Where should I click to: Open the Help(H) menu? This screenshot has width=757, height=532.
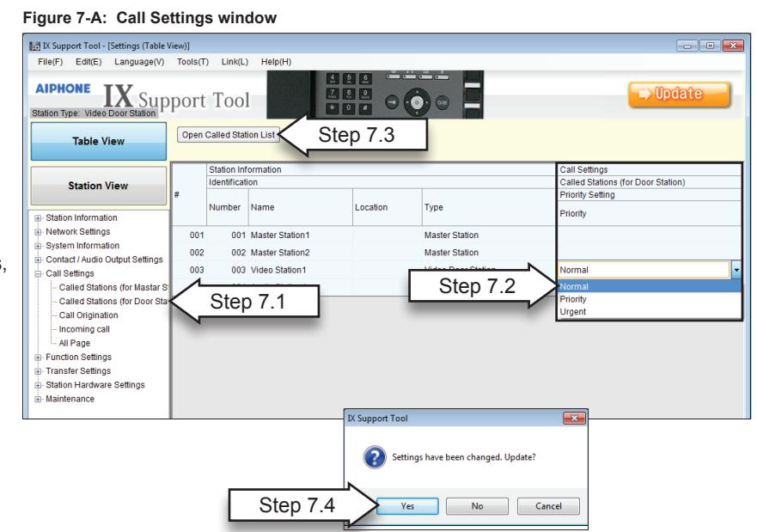click(276, 62)
